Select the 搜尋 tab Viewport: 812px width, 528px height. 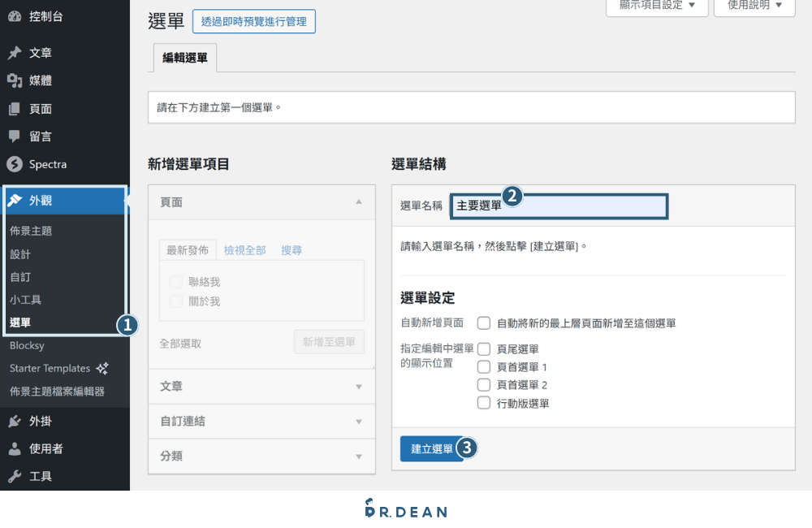pyautogui.click(x=292, y=250)
